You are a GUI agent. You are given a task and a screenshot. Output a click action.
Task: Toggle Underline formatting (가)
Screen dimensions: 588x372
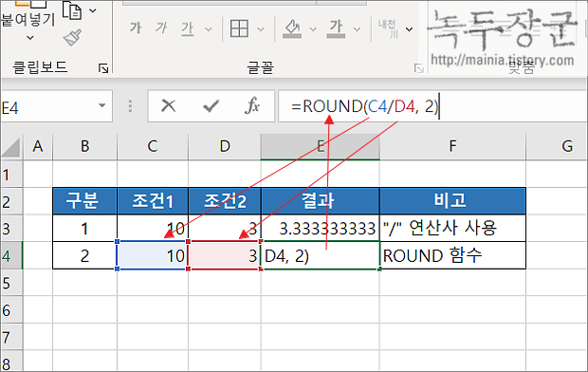pos(188,28)
